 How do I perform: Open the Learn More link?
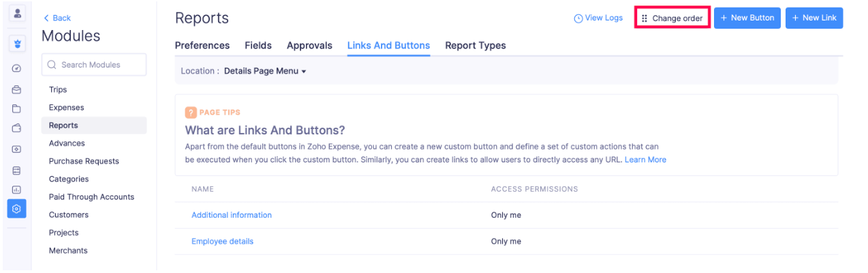[x=645, y=160]
